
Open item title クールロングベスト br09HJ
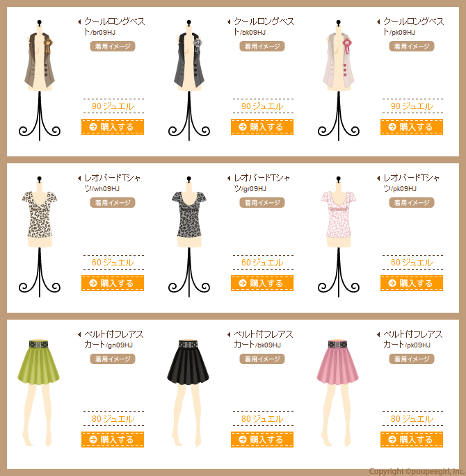pyautogui.click(x=115, y=26)
